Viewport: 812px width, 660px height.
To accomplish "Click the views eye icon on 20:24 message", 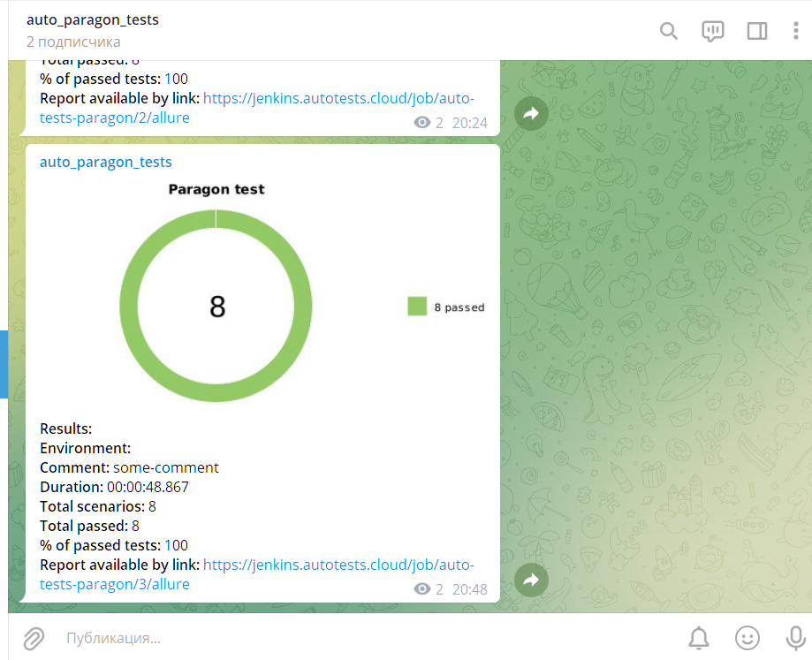I will click(x=422, y=123).
